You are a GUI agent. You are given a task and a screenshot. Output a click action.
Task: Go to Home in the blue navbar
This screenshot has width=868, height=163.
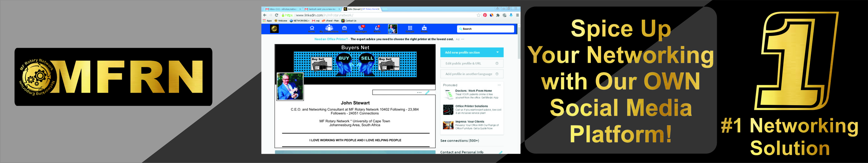312,29
